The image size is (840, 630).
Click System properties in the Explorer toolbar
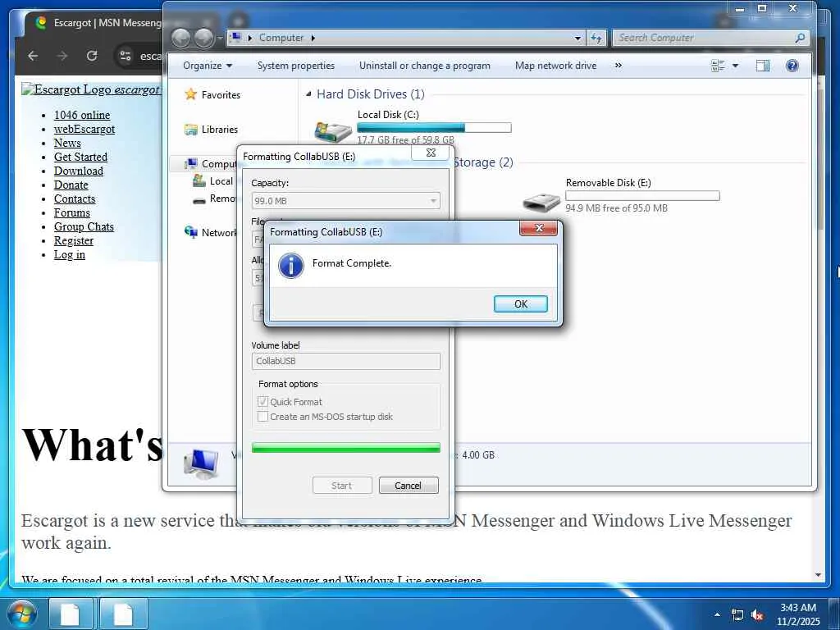coord(295,66)
